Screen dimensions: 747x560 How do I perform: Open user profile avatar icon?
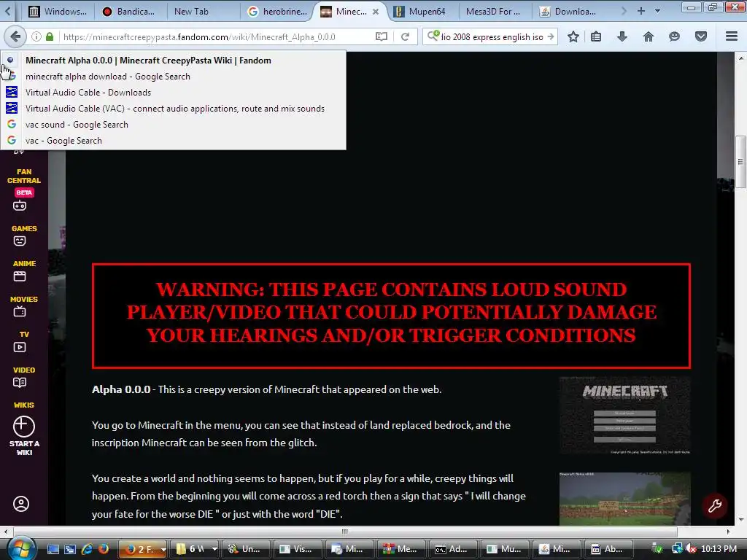tap(21, 504)
